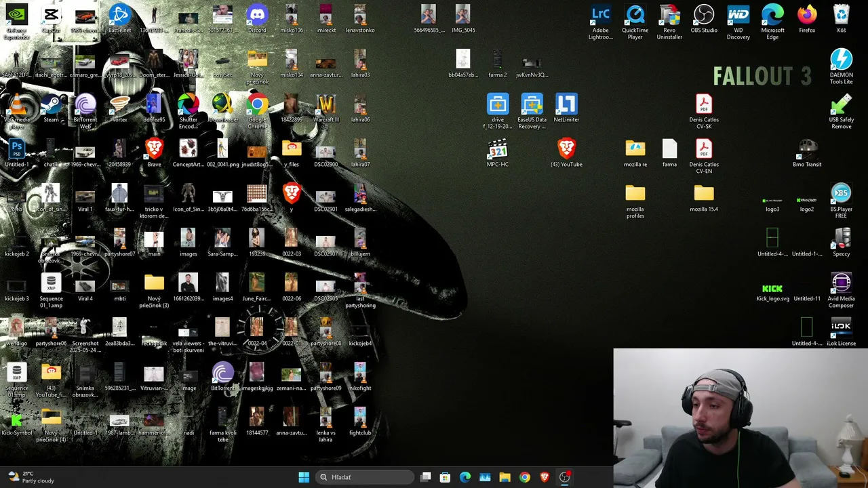Screen dimensions: 868x488
Task: Launch Brave from the taskbar
Action: click(x=545, y=477)
